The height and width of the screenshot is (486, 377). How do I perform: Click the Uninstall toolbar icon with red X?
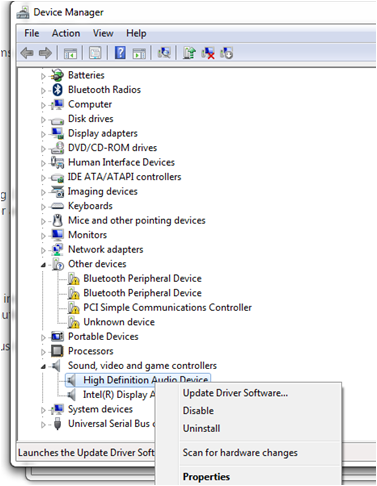coord(208,53)
